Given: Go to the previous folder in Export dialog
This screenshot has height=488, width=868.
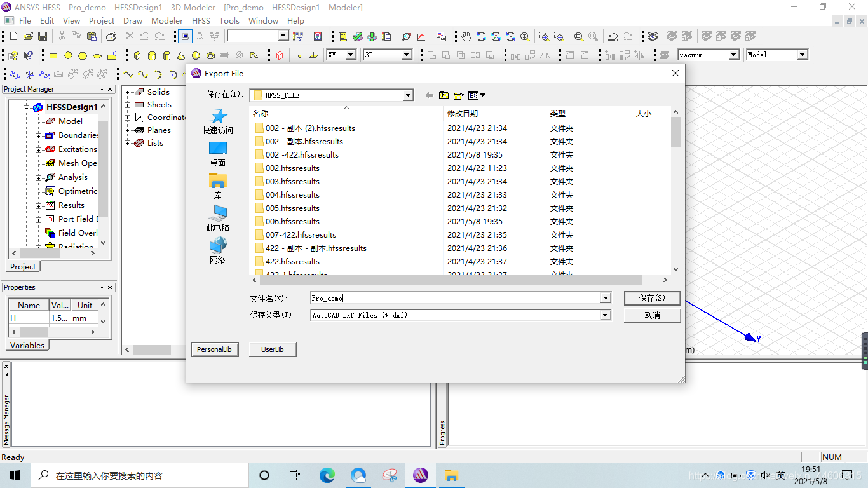Looking at the screenshot, I should (429, 95).
